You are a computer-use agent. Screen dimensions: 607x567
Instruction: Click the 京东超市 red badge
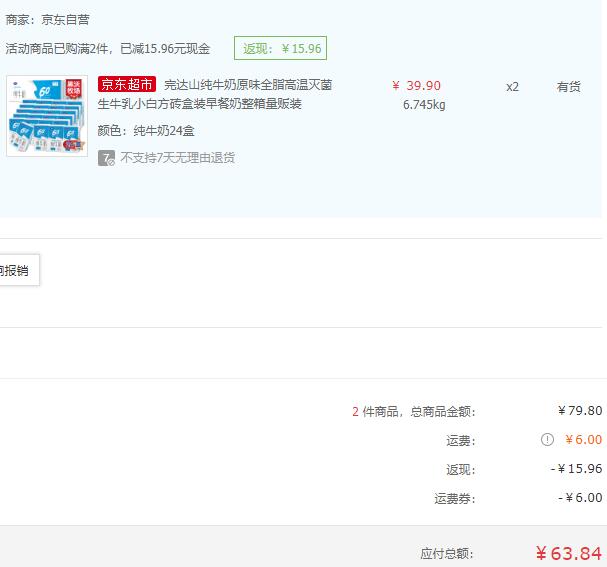[x=127, y=84]
